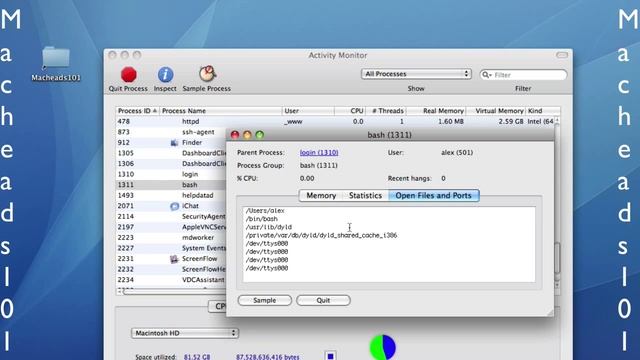Screen dimensions: 640x360
Task: Click the Sample Process icon
Action: click(207, 74)
